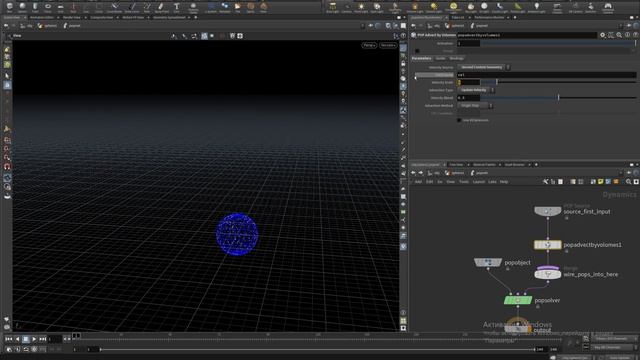Select the Tube shelf tool
This screenshot has height=360, width=640.
tap(35, 7)
